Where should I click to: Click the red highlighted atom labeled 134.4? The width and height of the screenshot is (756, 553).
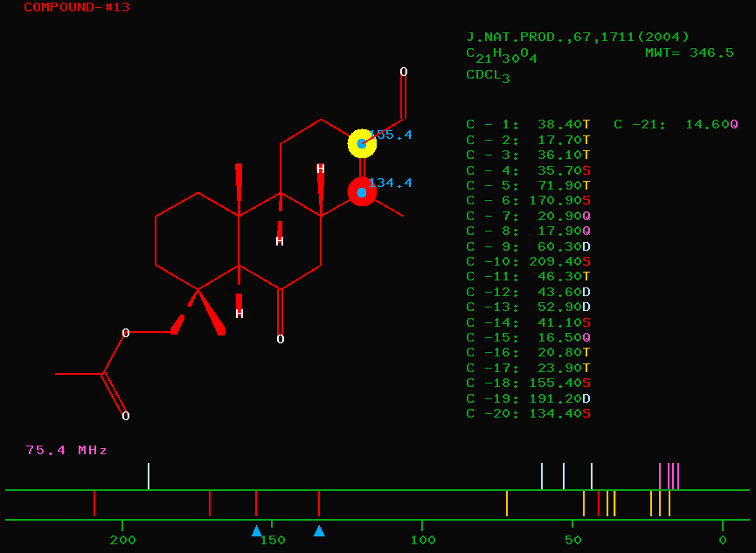362,191
